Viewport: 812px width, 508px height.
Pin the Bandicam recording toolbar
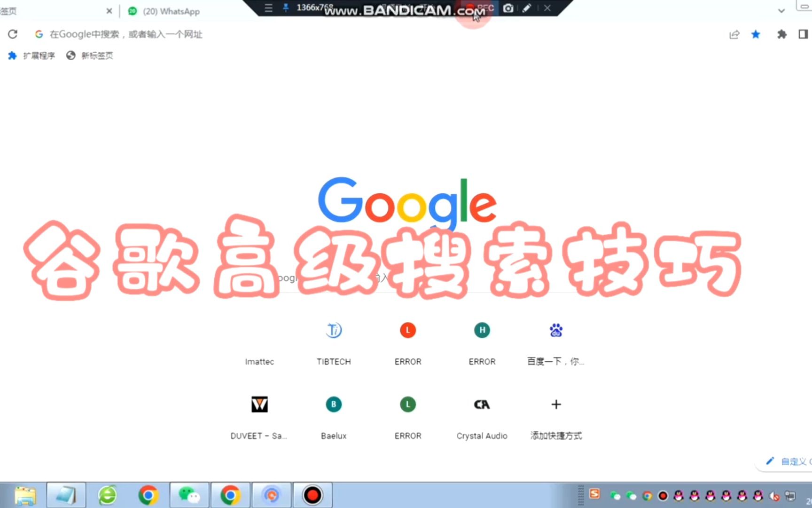(286, 8)
